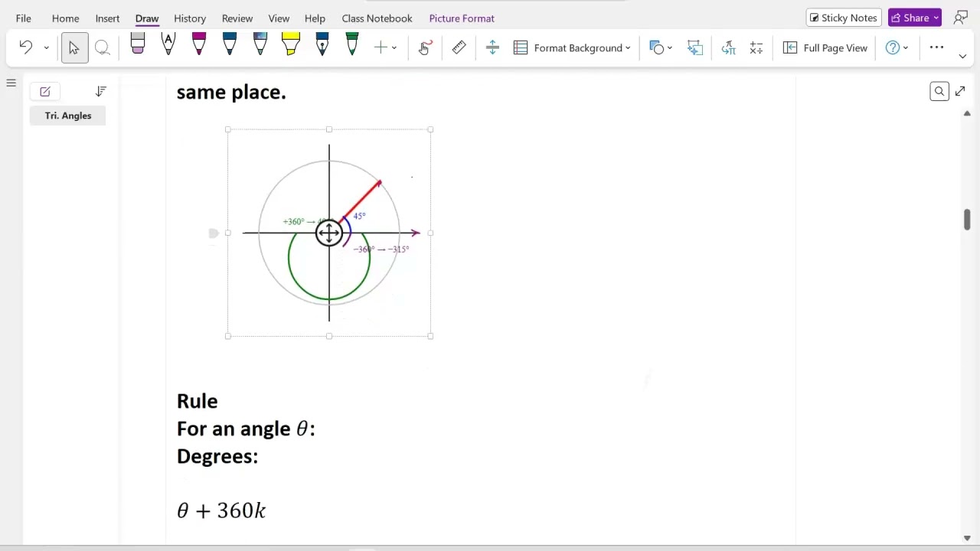Open the View tab
This screenshot has height=551, width=980.
pyautogui.click(x=279, y=18)
